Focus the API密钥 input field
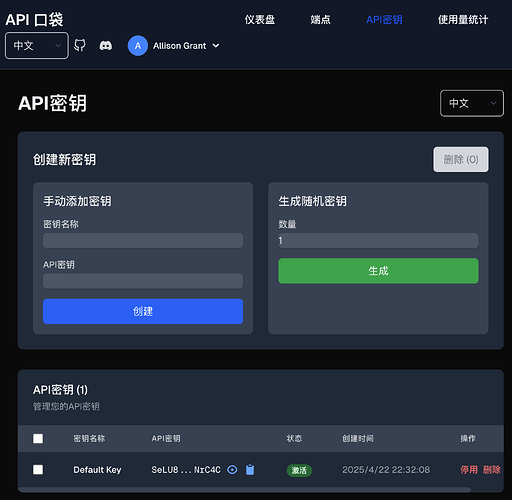This screenshot has width=512, height=500. click(x=143, y=281)
